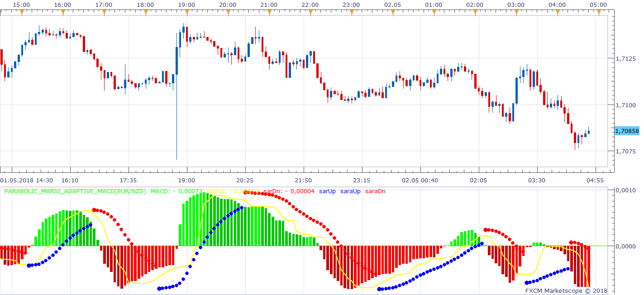Click the red saraDn label
The image size is (644, 295).
click(x=375, y=191)
